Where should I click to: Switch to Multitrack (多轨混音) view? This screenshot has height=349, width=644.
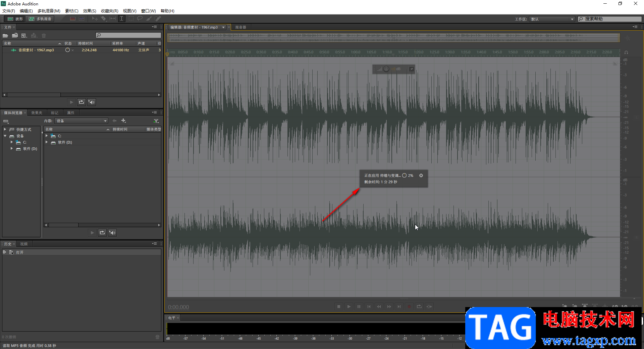click(x=40, y=19)
